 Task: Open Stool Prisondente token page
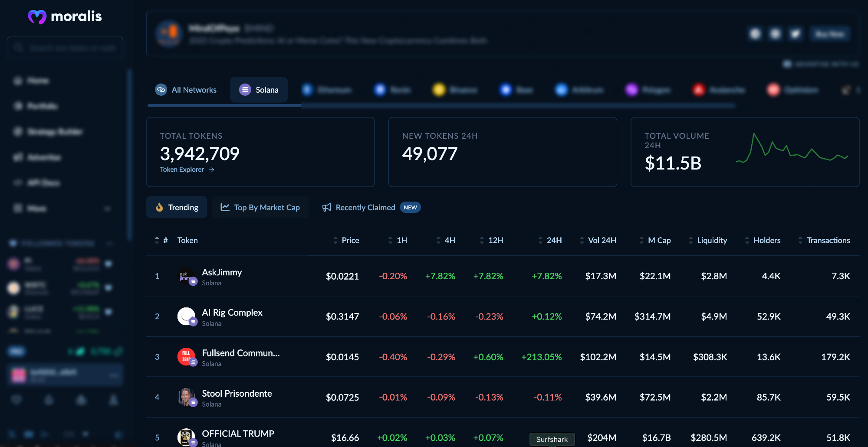click(237, 393)
